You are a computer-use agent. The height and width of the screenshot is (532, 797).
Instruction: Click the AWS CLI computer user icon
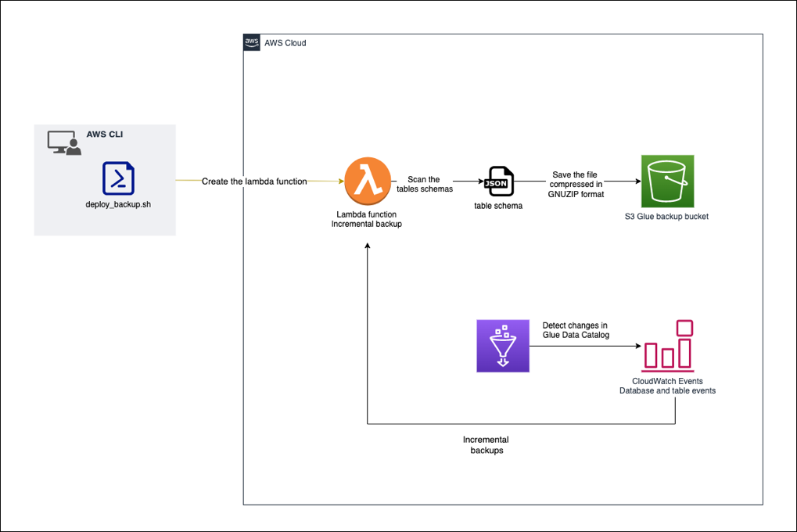point(64,143)
